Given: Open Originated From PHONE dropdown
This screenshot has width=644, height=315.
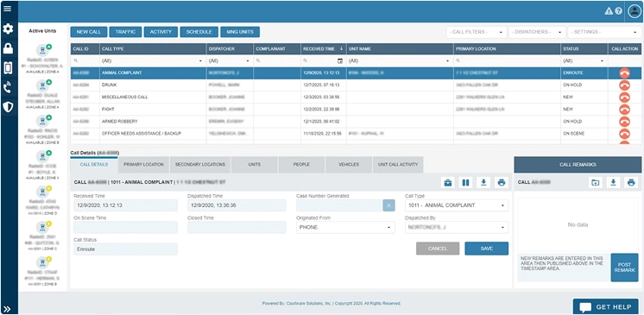Looking at the screenshot, I should [x=345, y=227].
